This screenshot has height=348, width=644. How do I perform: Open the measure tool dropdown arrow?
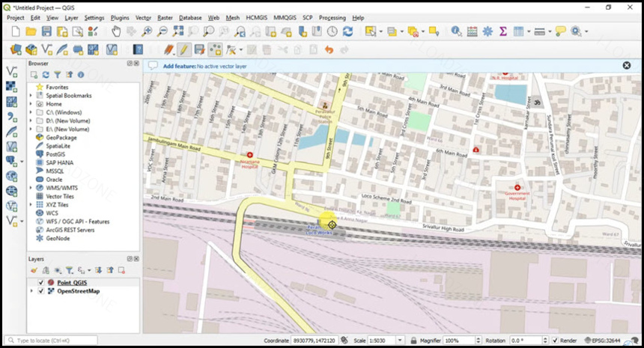pos(550,31)
